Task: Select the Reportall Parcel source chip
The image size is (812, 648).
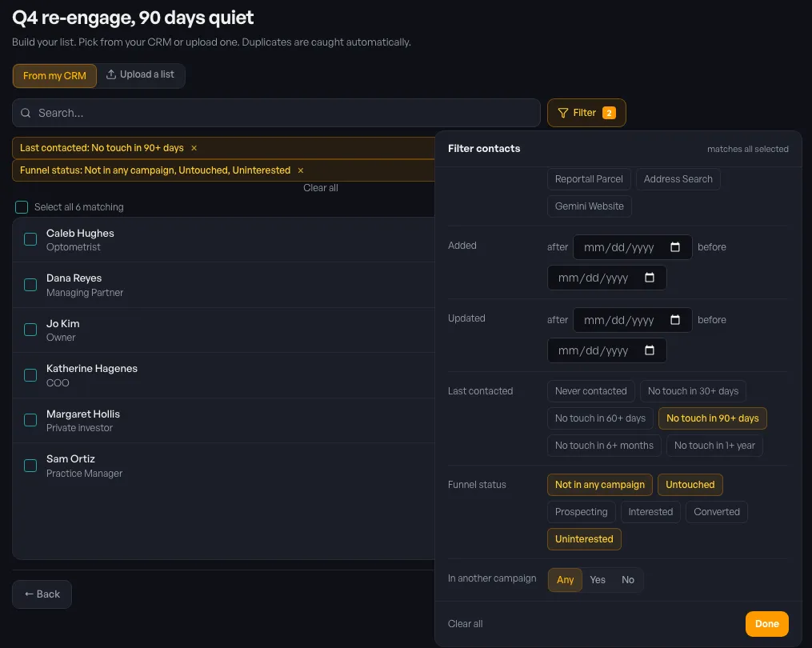Action: [589, 179]
